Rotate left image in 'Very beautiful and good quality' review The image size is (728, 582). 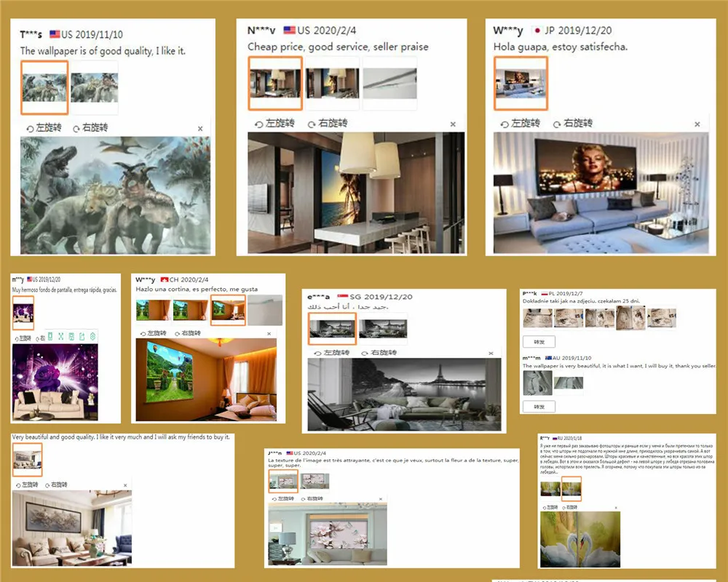point(27,485)
